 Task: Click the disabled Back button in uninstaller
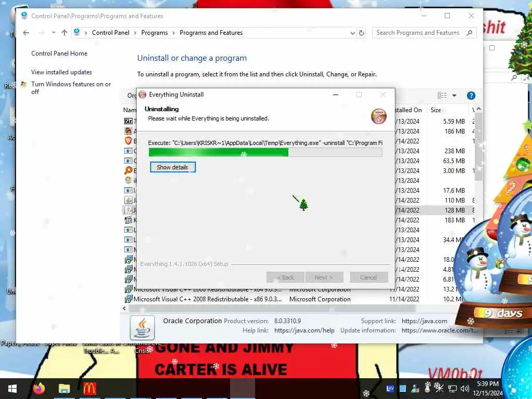(x=285, y=277)
